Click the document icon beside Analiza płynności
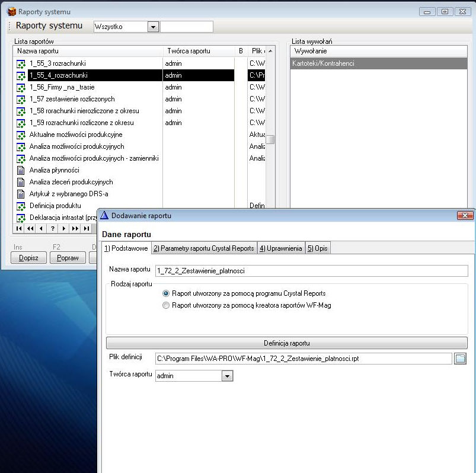This screenshot has height=473, width=476. tap(21, 170)
